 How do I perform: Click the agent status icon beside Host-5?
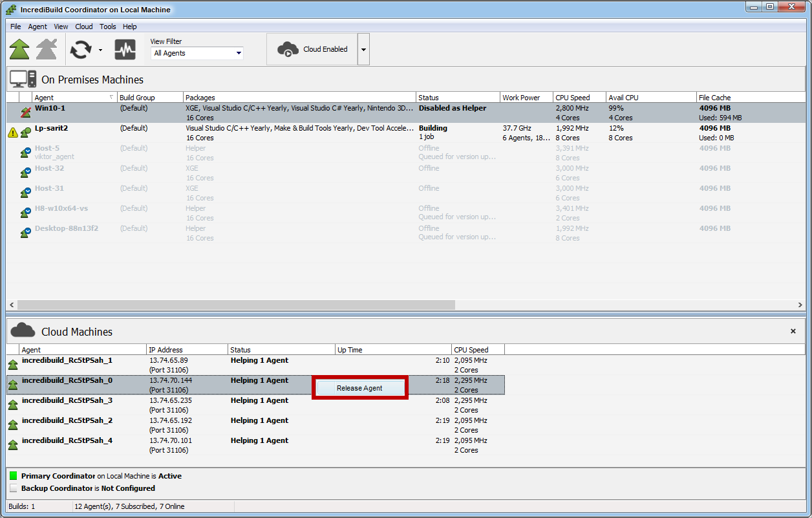pos(25,153)
